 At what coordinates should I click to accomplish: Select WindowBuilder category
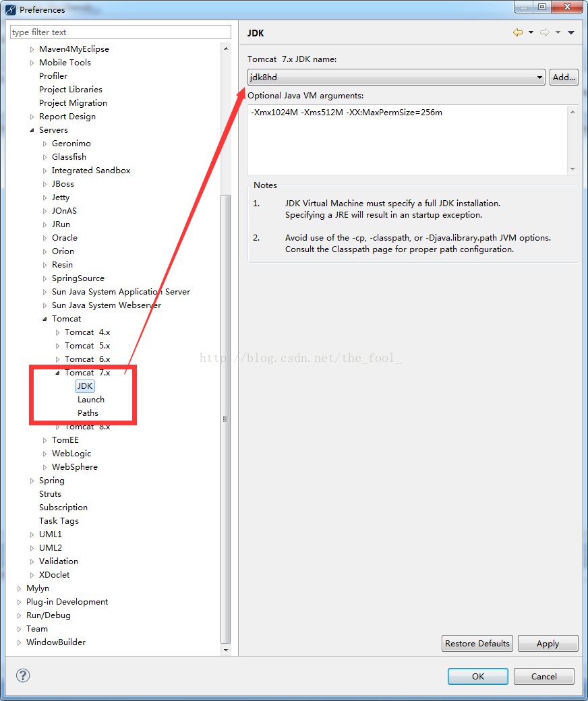tap(56, 642)
